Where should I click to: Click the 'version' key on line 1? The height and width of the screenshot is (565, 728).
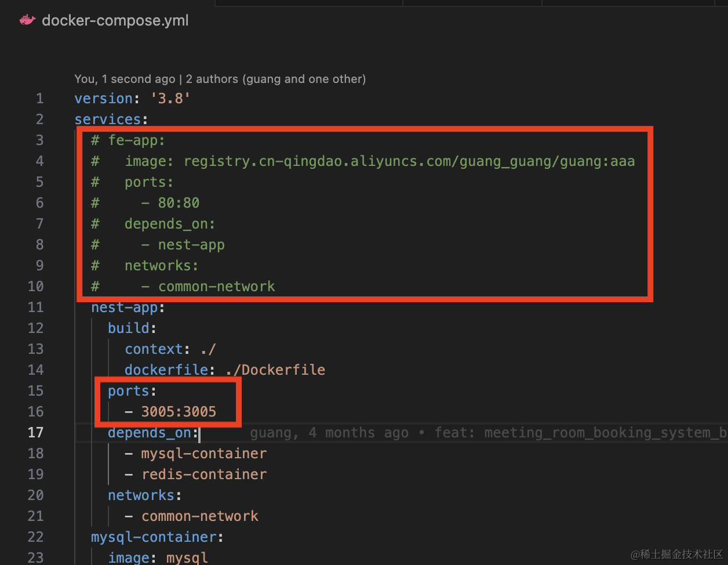click(x=104, y=99)
